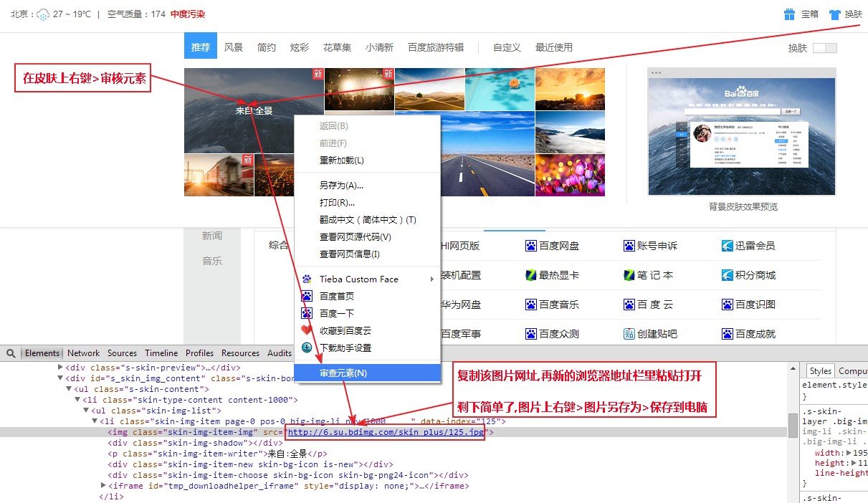The image size is (868, 503).
Task: Click the 笔记本 icon
Action: [x=631, y=274]
